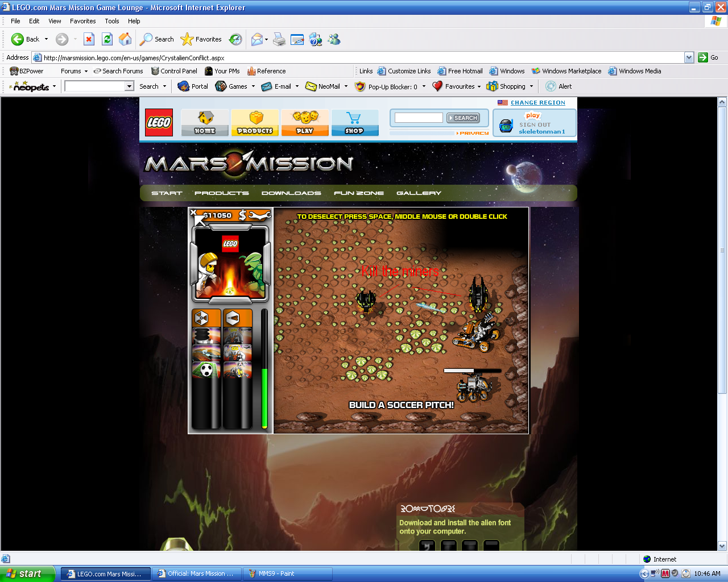
Task: Switch to Official: Mars Mission taskbar window
Action: [196, 573]
